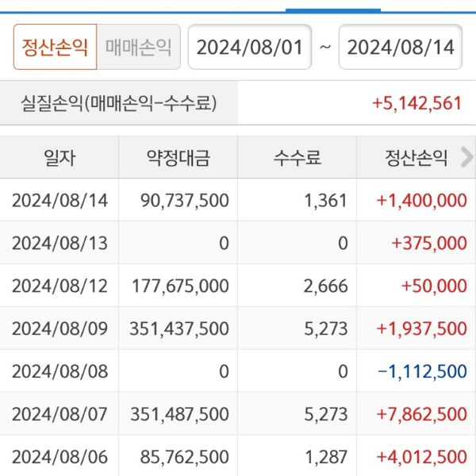
Task: Select the 2024/08/13 row date
Action: (59, 243)
